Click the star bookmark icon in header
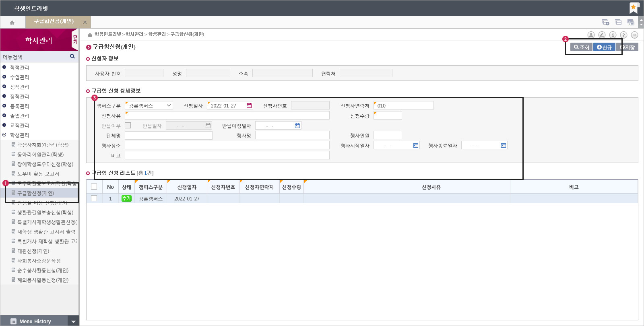 click(x=634, y=8)
